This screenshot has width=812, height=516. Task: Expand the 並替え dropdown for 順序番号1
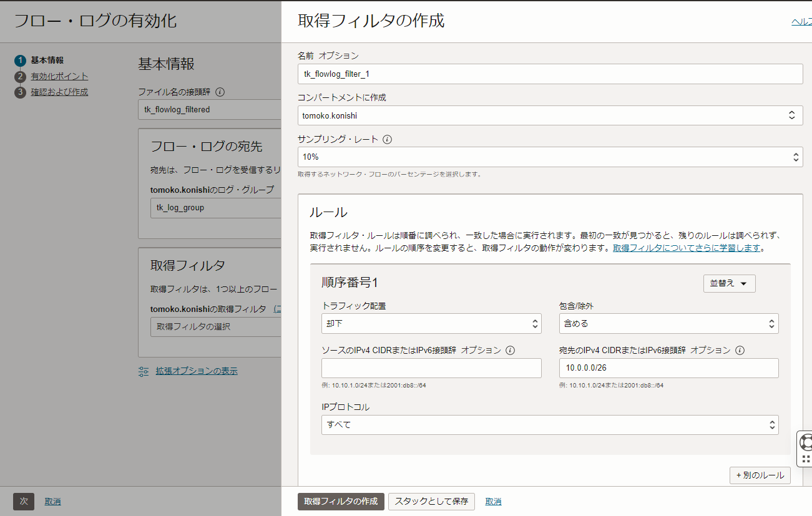pyautogui.click(x=729, y=283)
